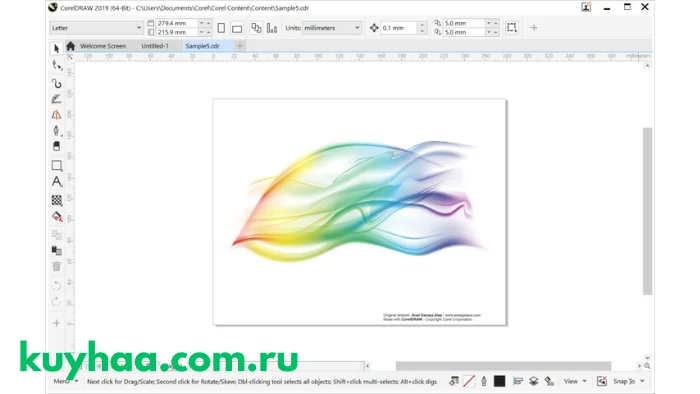Expand the Menu dropdown in status bar
700x394 pixels.
pos(66,381)
